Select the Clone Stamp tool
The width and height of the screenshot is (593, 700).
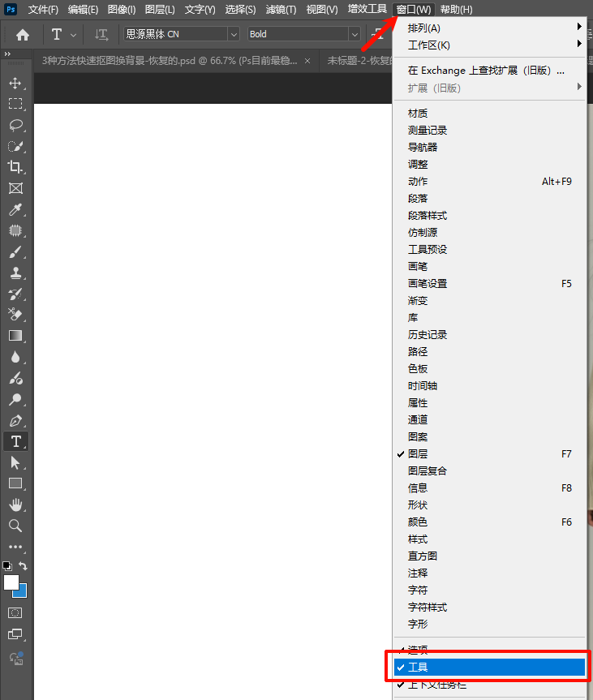coord(15,273)
